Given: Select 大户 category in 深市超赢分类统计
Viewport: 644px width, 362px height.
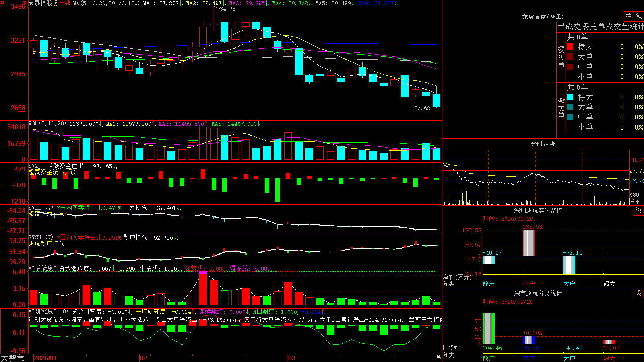Looking at the screenshot, I should [569, 358].
